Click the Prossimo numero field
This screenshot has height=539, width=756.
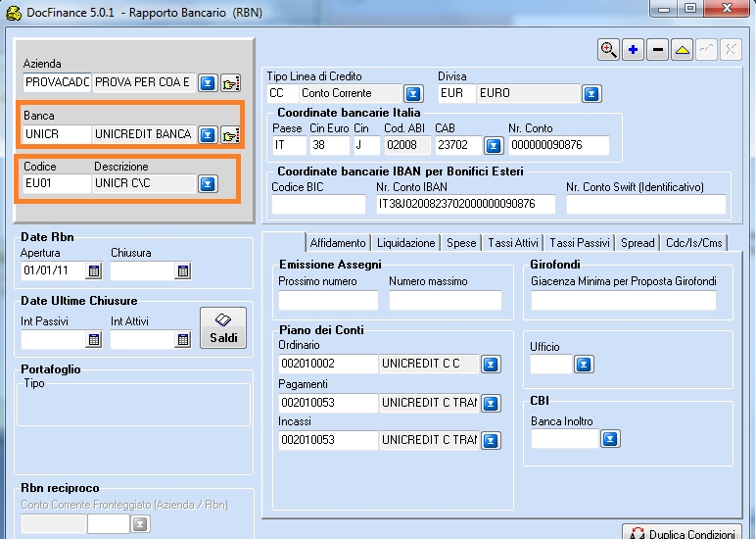328,300
